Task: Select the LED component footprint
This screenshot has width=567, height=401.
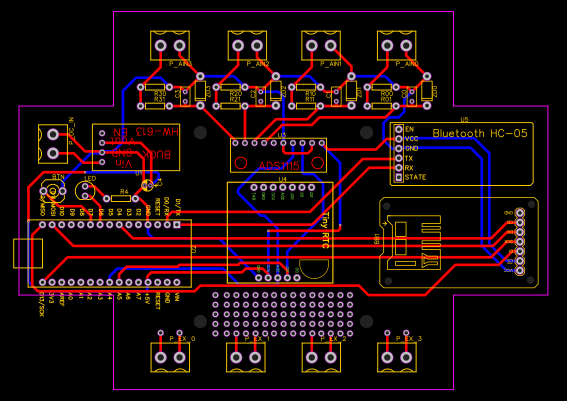Action: 85,191
